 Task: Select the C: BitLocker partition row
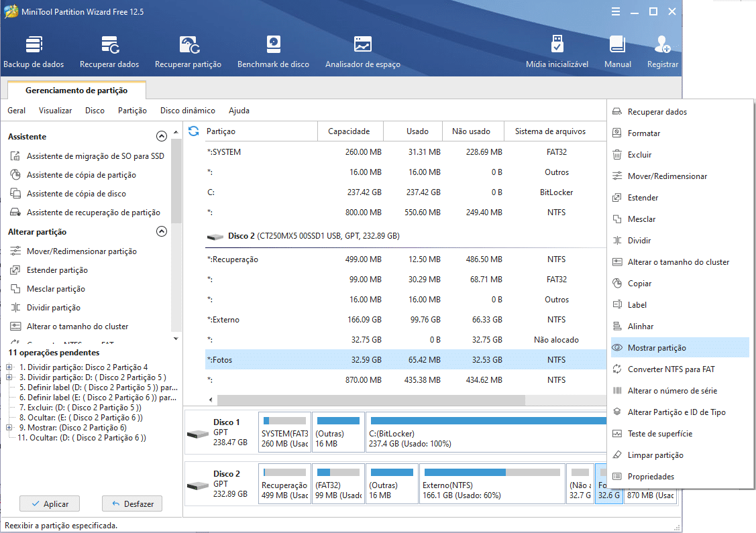pyautogui.click(x=405, y=192)
